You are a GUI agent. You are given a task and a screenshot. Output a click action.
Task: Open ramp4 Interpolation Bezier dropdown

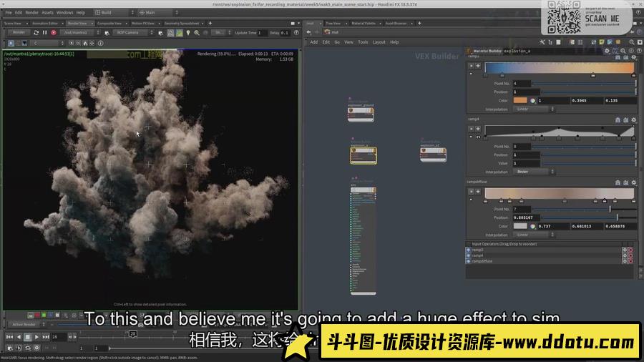point(534,172)
